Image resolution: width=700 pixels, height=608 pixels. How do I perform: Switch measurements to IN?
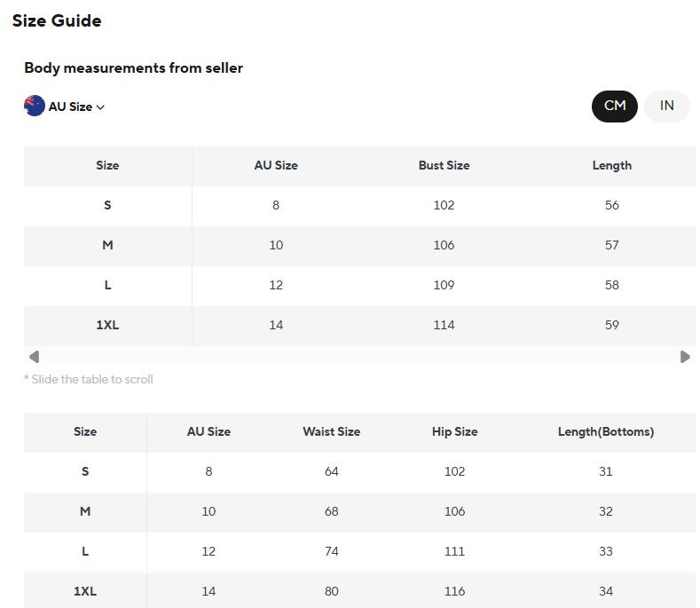pyautogui.click(x=666, y=106)
